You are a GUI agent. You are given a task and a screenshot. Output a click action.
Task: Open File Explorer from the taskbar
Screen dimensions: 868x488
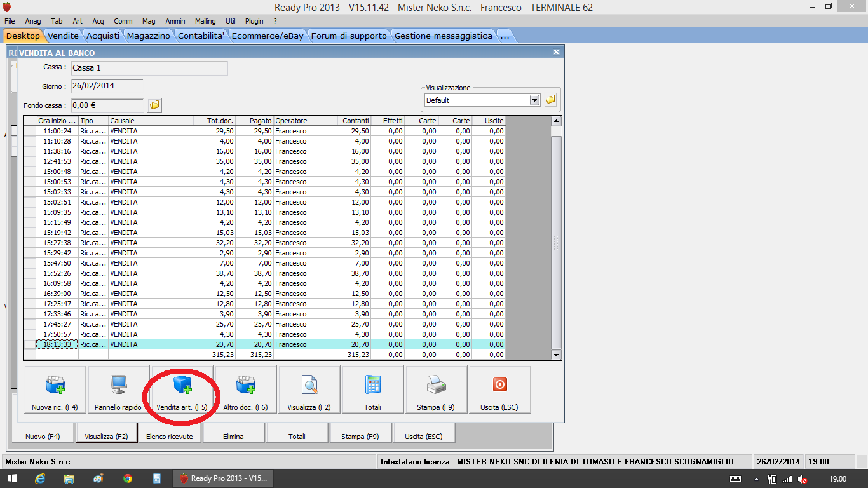tap(69, 478)
